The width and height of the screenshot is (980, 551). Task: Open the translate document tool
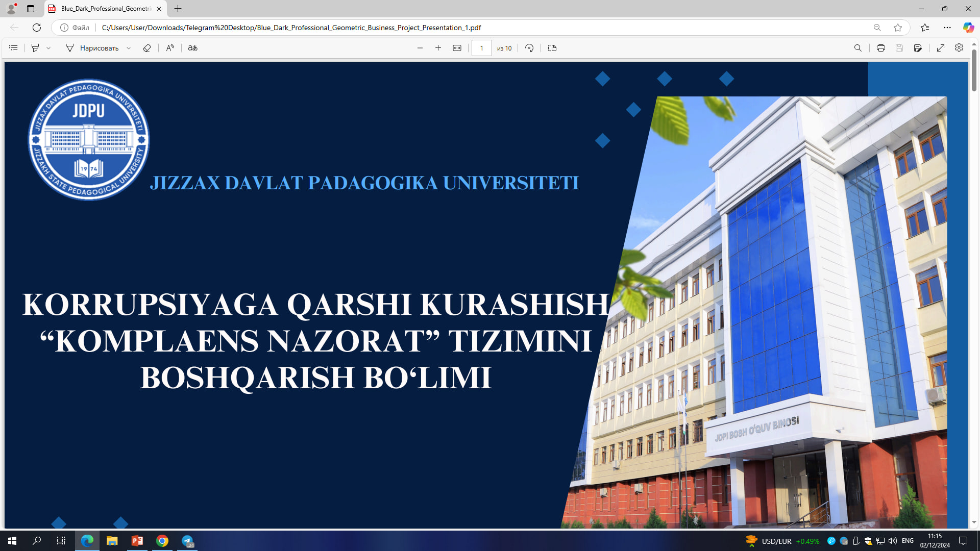click(192, 48)
